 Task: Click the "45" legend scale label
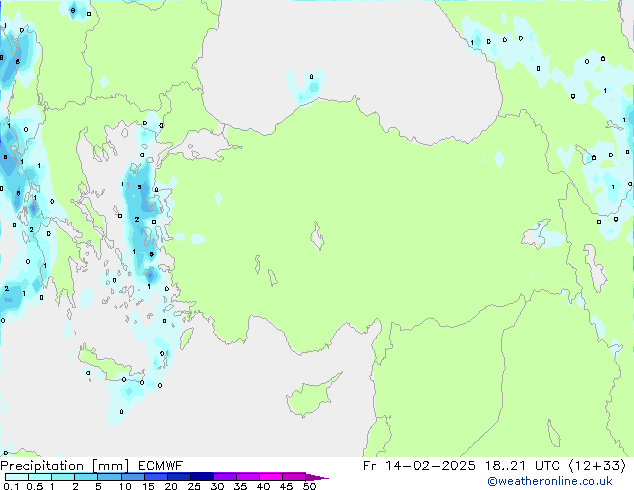pos(286,486)
